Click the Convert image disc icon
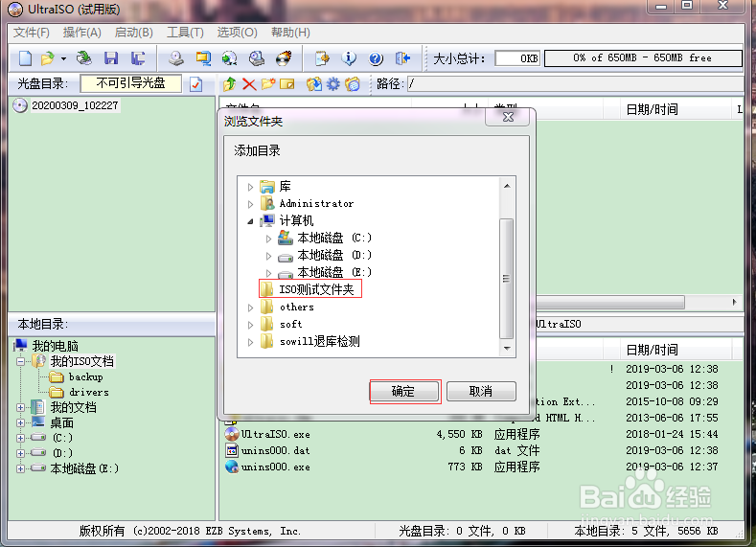The image size is (756, 547). click(230, 58)
